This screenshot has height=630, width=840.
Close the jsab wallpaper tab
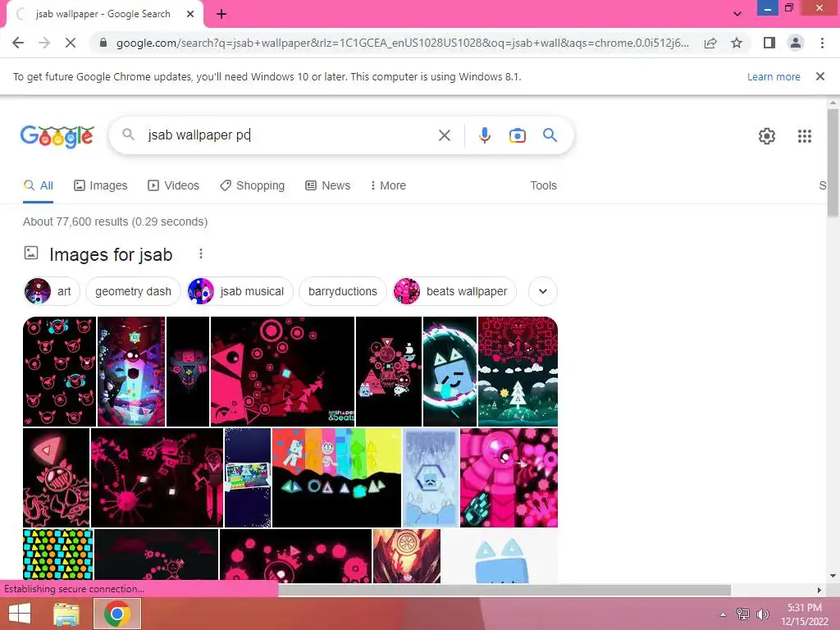[x=190, y=14]
